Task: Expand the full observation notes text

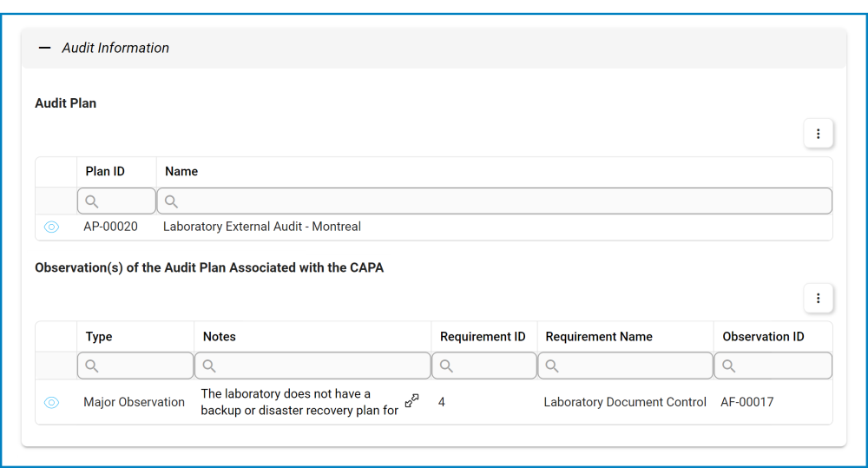Action: 412,400
